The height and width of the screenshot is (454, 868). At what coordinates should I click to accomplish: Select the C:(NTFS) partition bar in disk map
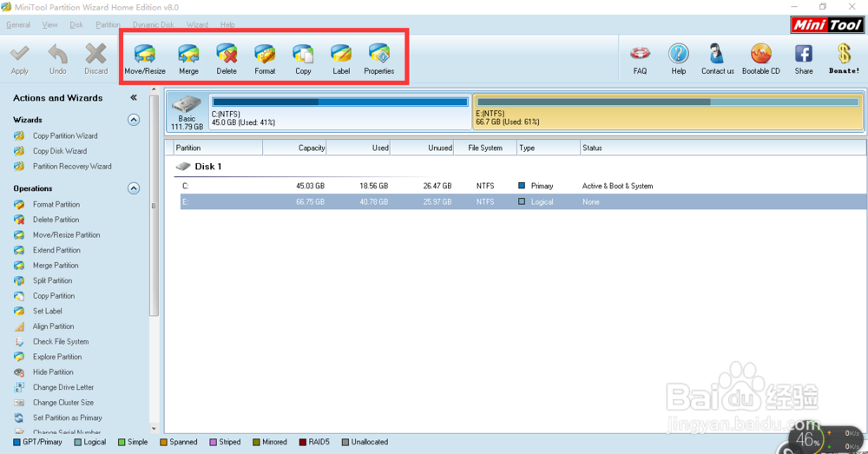point(340,112)
